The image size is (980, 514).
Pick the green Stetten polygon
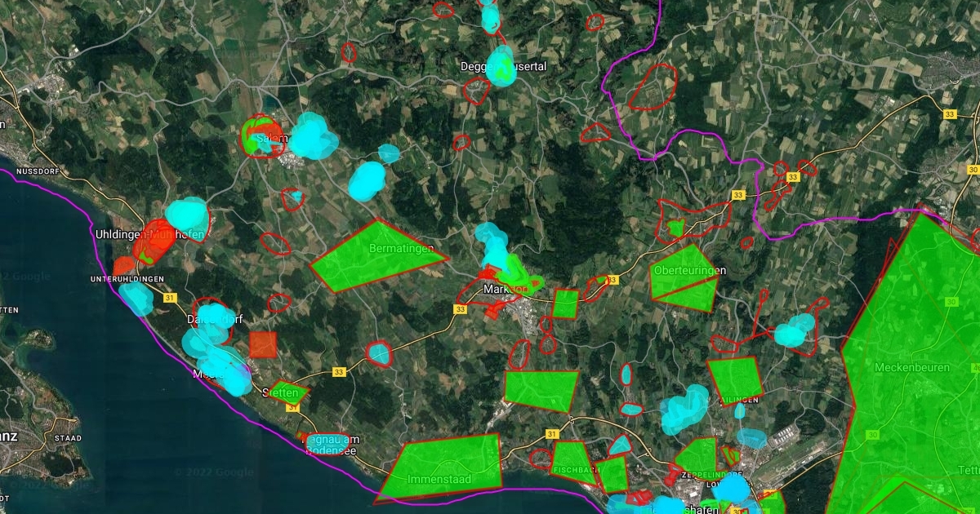[x=287, y=392]
